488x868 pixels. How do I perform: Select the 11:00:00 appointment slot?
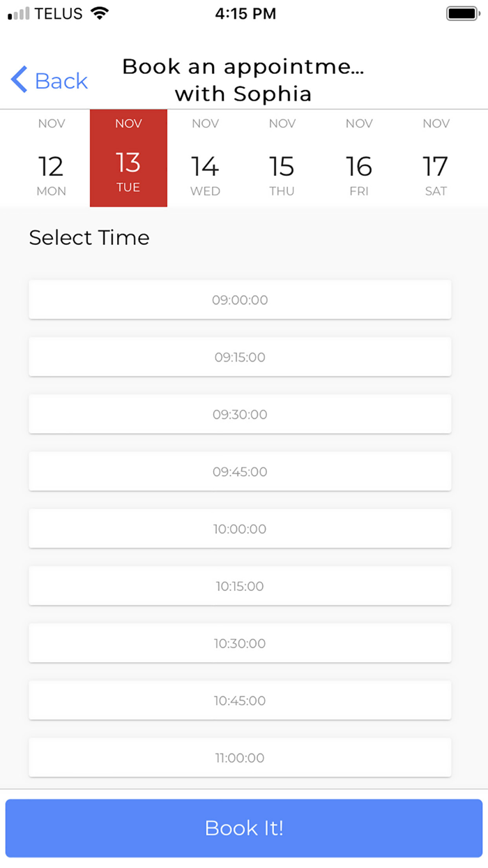click(240, 758)
